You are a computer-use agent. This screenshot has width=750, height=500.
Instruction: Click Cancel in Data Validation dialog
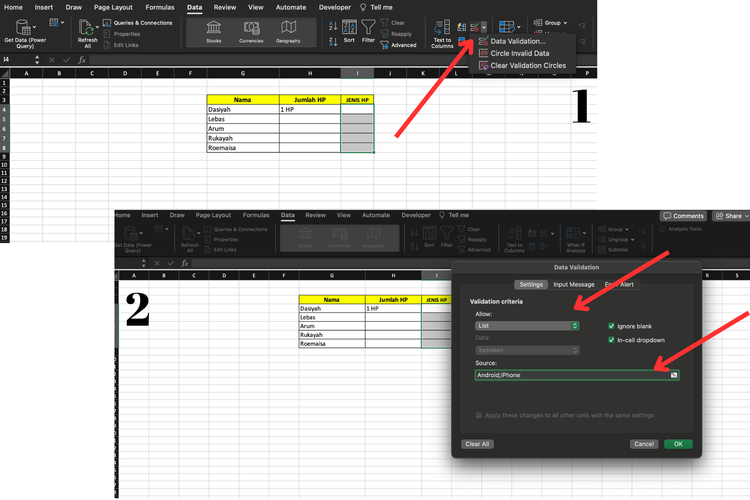point(644,444)
